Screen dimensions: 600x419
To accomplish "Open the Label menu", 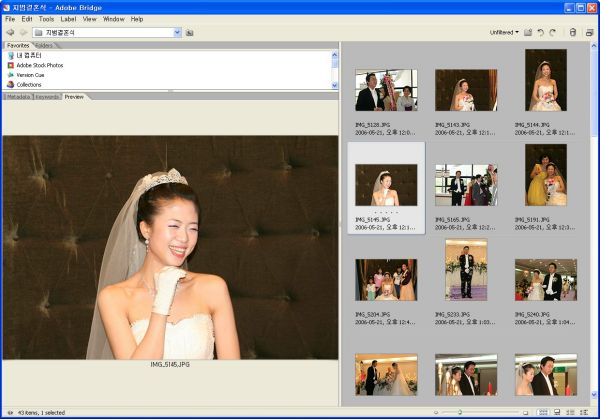I will click(x=68, y=19).
